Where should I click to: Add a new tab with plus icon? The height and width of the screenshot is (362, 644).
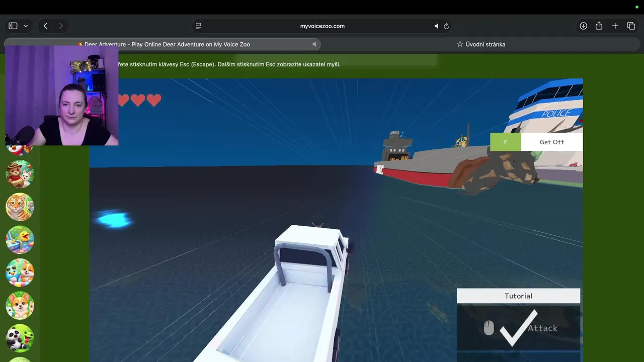pos(615,26)
